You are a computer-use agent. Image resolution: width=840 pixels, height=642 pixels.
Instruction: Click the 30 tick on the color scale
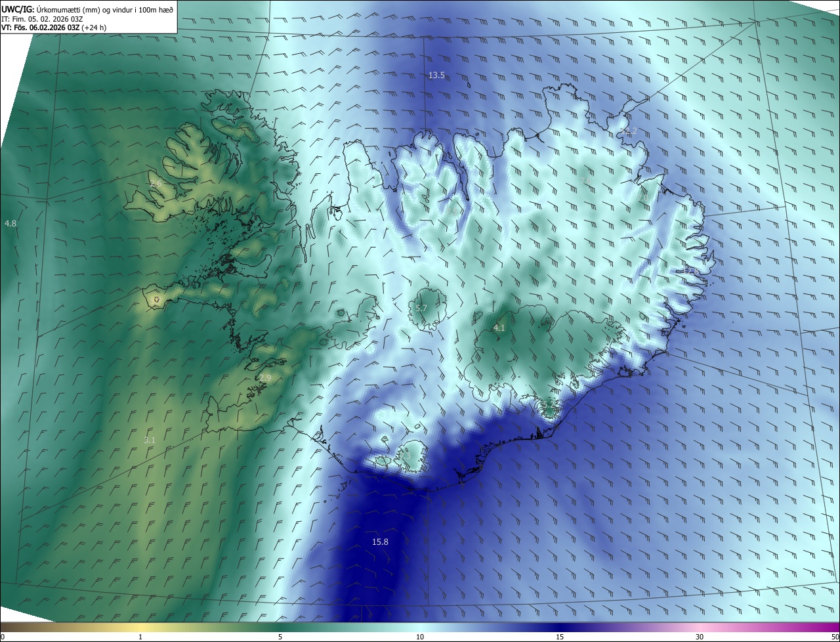(x=700, y=637)
